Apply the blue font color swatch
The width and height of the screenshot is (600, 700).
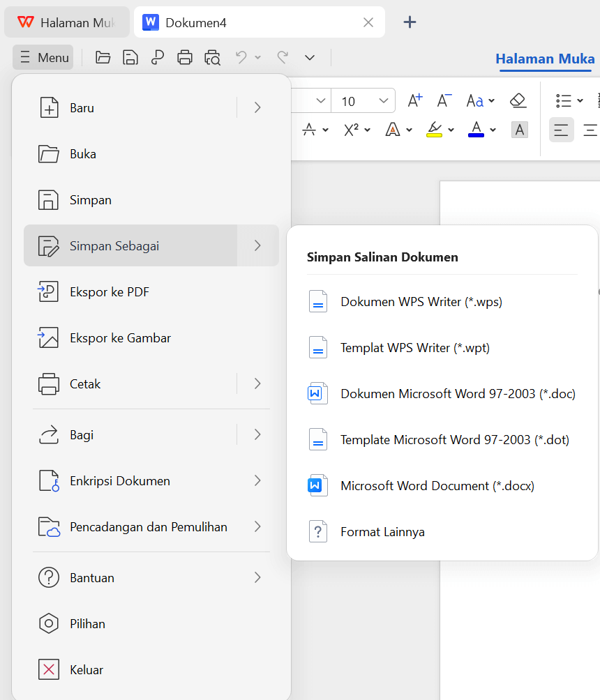click(x=476, y=130)
